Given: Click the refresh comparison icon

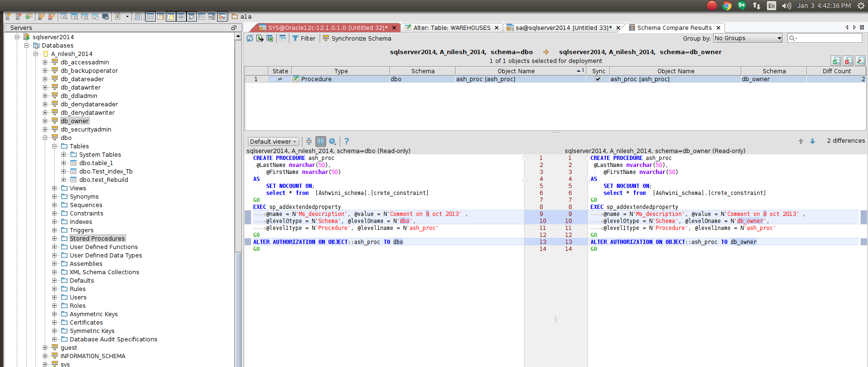Looking at the screenshot, I should [x=250, y=38].
